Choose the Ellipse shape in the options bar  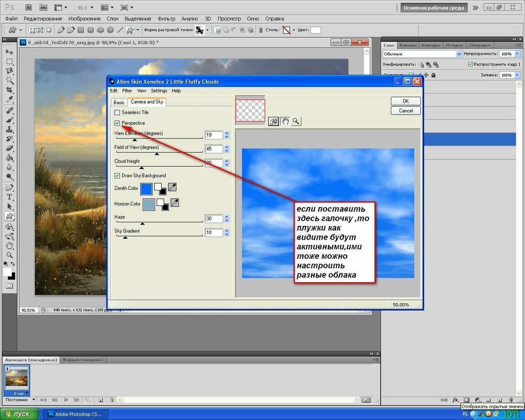point(100,30)
